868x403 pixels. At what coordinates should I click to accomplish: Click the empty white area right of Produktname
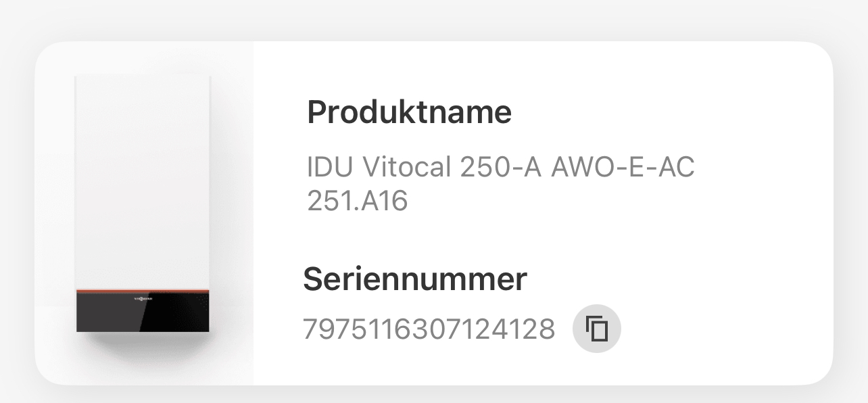[669, 112]
